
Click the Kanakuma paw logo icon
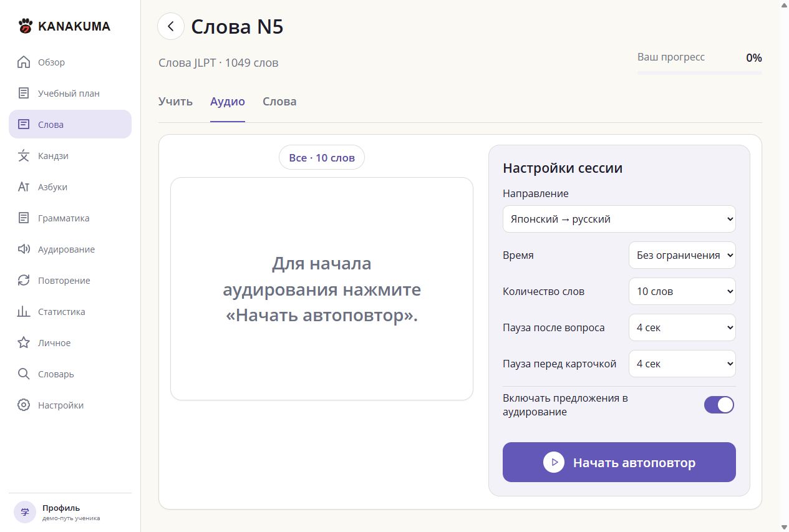(26, 26)
